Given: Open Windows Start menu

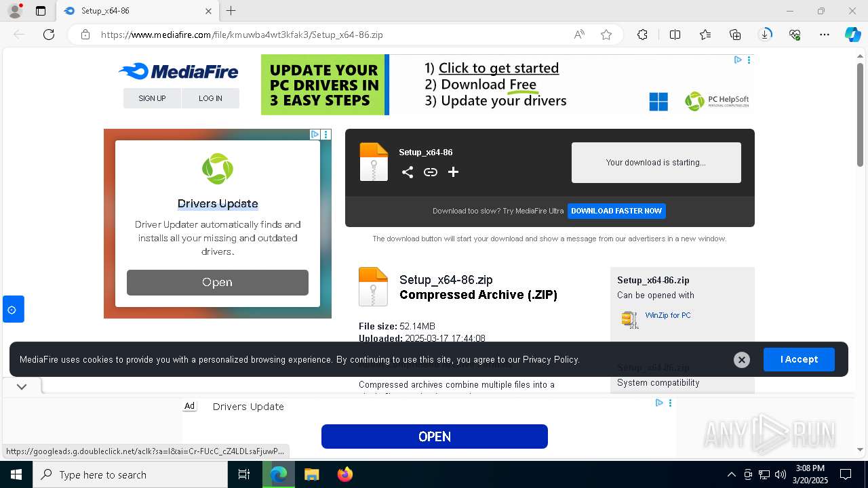Looking at the screenshot, I should (16, 474).
